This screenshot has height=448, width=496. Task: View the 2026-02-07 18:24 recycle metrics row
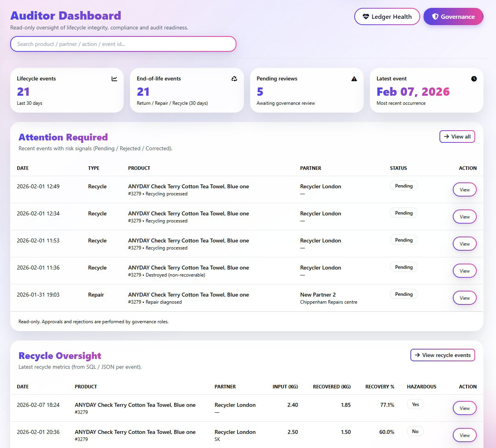pos(465,408)
